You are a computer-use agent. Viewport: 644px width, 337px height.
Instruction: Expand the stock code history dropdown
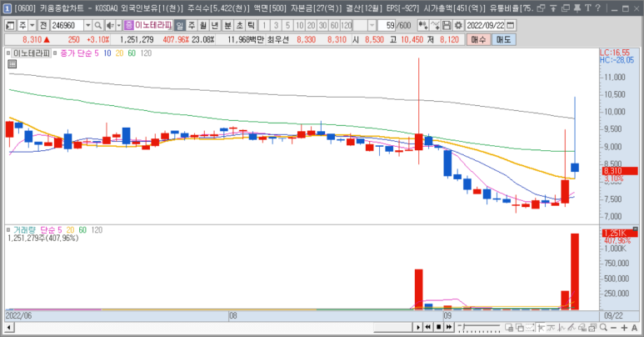tap(87, 26)
